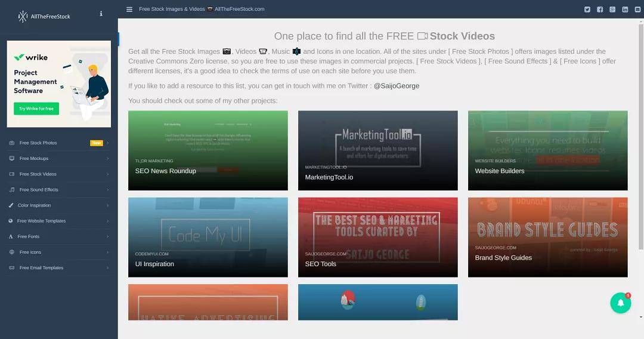Click the hamburger menu icon
This screenshot has height=339, width=644.
pyautogui.click(x=129, y=9)
